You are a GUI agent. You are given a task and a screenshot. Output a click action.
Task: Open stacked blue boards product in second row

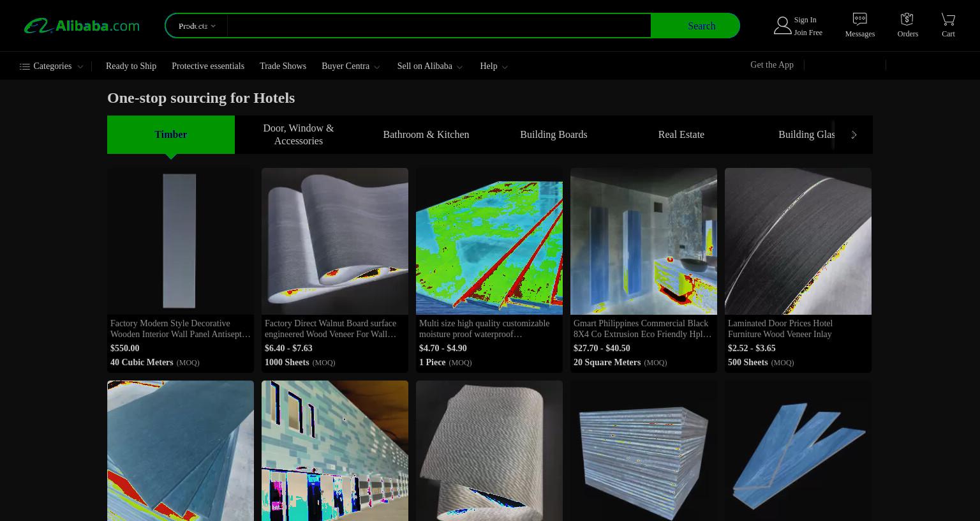click(x=181, y=451)
